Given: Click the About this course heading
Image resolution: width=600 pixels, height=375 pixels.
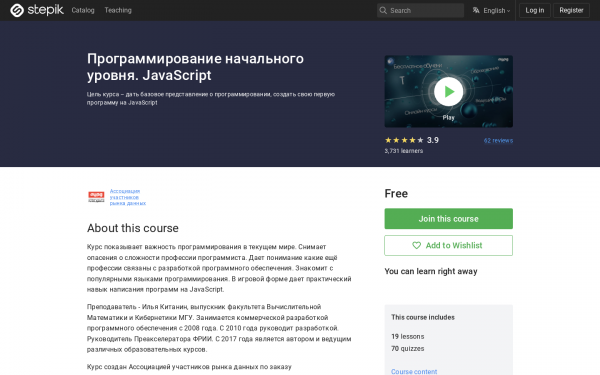Looking at the screenshot, I should point(133,228).
